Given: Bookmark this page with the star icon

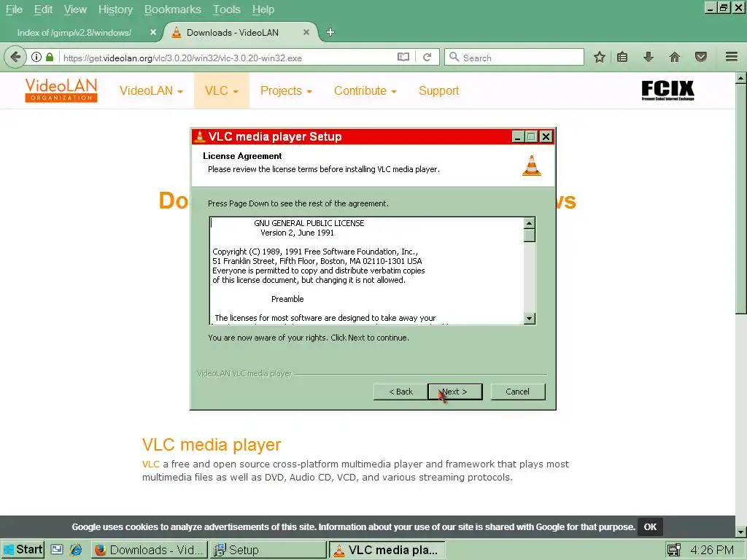Looking at the screenshot, I should (x=600, y=58).
